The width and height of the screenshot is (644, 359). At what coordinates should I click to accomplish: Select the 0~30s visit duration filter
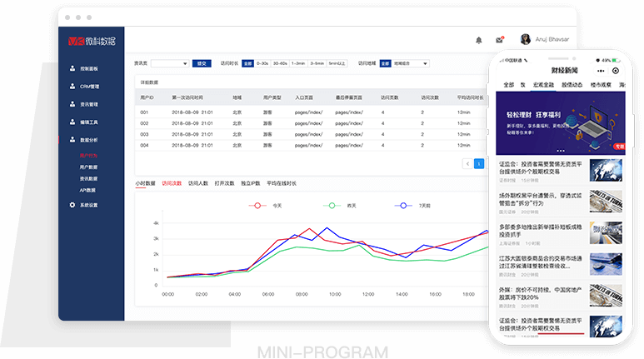coord(262,63)
